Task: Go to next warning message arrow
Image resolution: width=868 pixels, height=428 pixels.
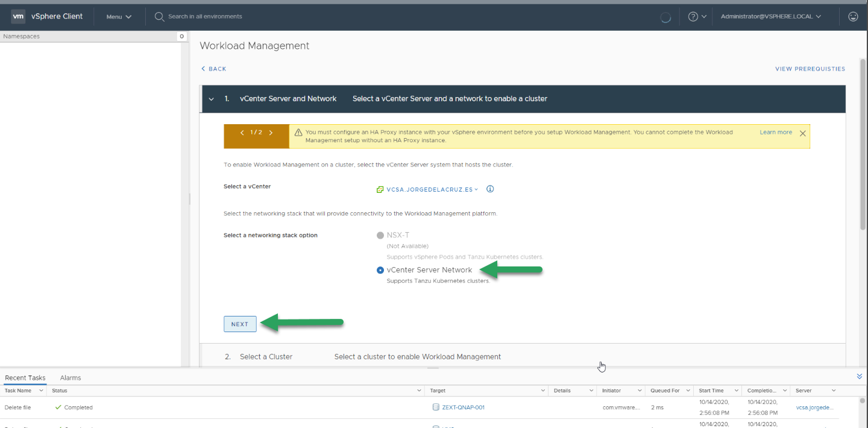Action: [x=271, y=133]
